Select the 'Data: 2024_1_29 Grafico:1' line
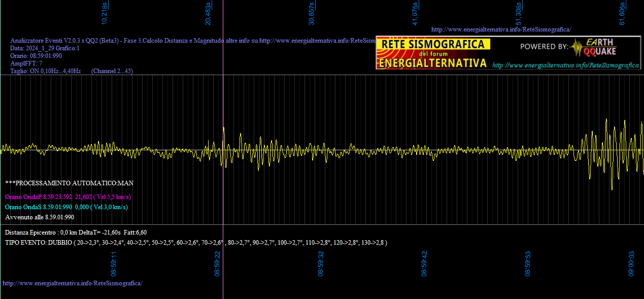The height and width of the screenshot is (299, 644). (45, 48)
